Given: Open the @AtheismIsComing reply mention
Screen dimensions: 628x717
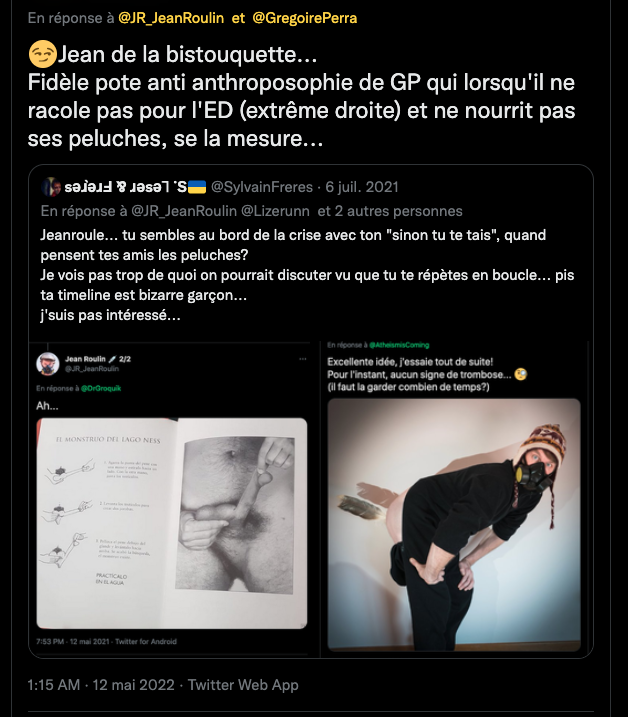Looking at the screenshot, I should [399, 345].
